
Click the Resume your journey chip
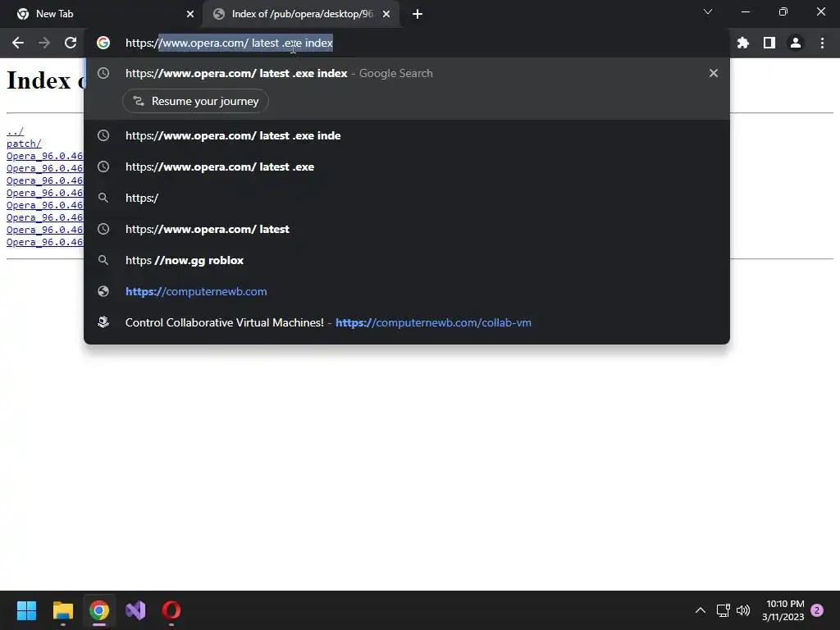point(195,101)
